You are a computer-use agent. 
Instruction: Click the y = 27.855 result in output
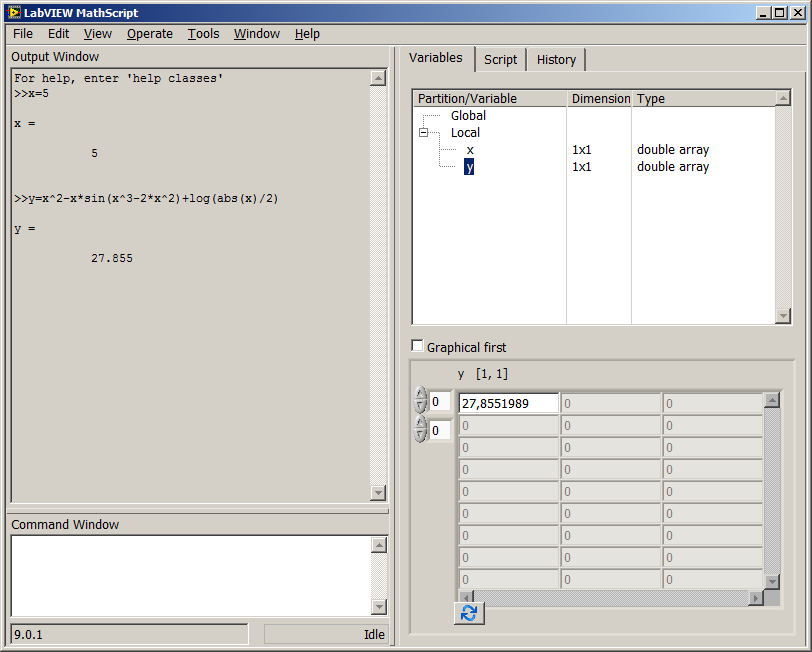click(112, 258)
